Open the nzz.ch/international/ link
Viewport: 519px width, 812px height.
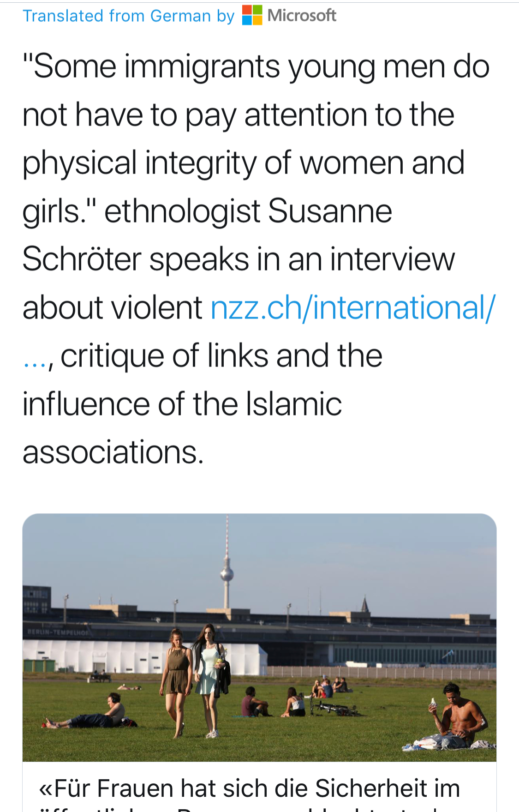353,307
